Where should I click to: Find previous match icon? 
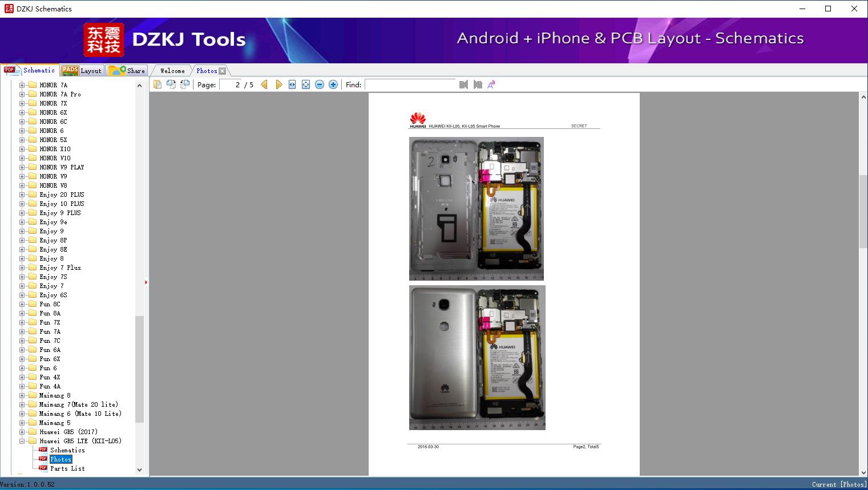[x=463, y=84]
